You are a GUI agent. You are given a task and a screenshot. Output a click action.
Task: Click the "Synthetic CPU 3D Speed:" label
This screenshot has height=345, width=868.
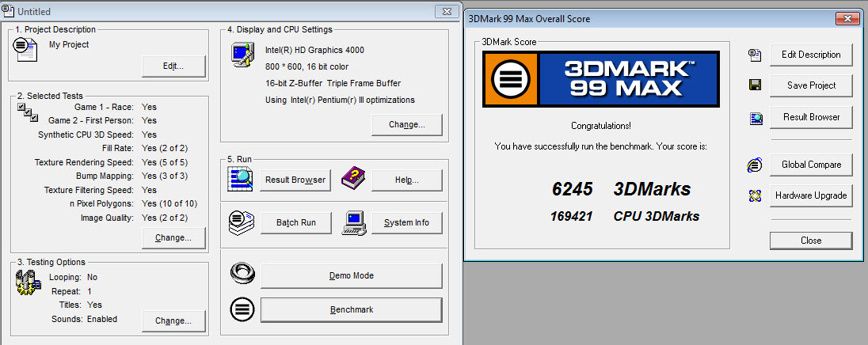(x=86, y=135)
